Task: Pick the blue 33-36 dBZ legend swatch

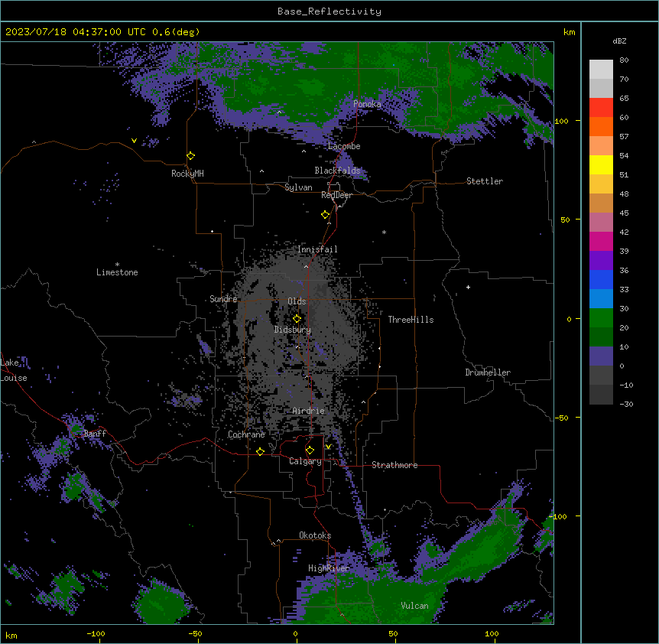Action: (x=601, y=279)
